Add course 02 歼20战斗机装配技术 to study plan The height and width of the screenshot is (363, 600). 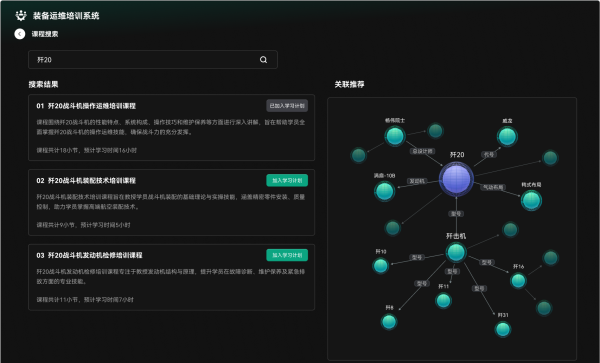coord(287,181)
